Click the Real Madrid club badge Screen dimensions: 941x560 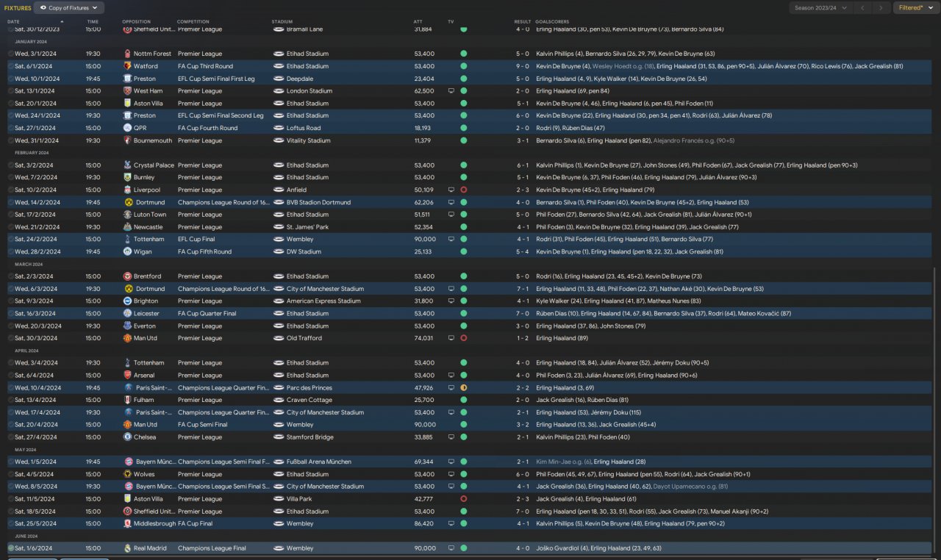pos(128,548)
